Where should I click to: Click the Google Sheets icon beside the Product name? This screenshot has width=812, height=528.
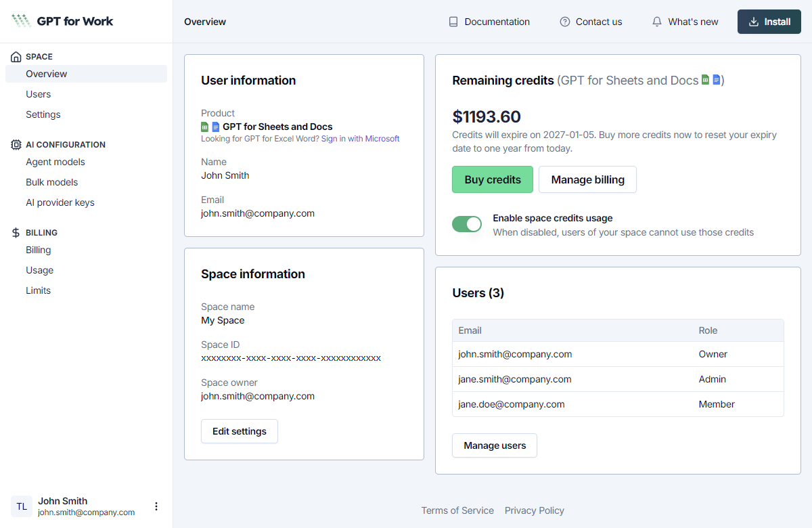pos(205,127)
